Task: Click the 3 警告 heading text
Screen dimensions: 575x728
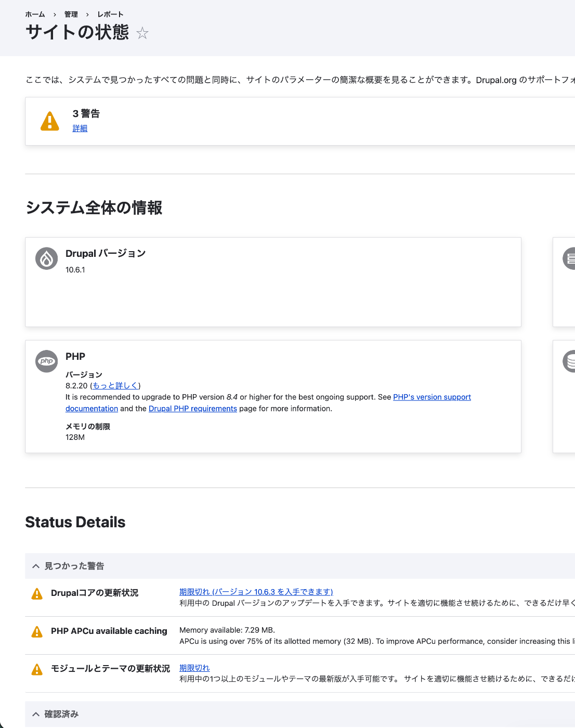Action: (x=86, y=113)
